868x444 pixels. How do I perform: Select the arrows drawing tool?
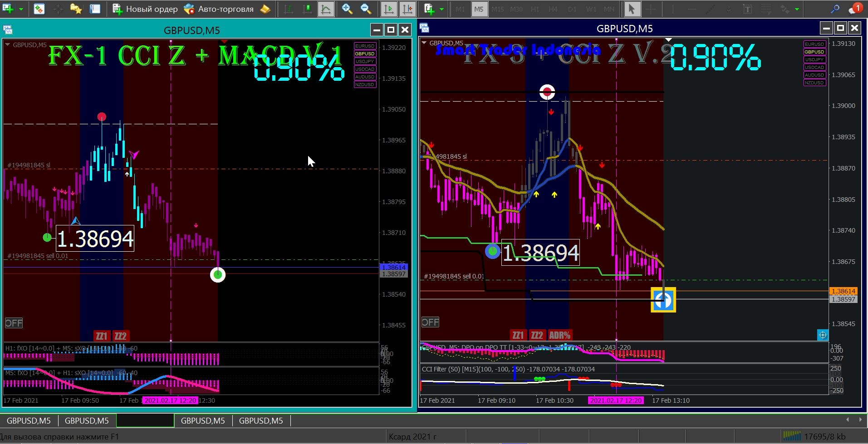(785, 9)
